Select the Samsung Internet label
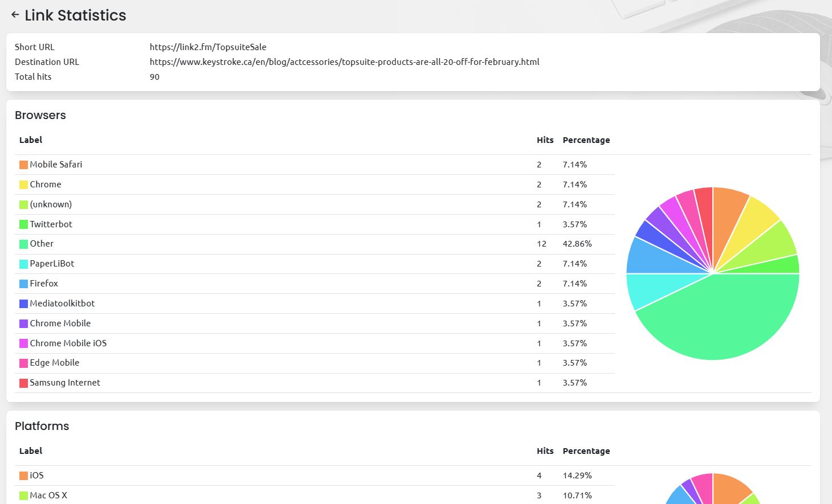The image size is (832, 504). (x=65, y=383)
